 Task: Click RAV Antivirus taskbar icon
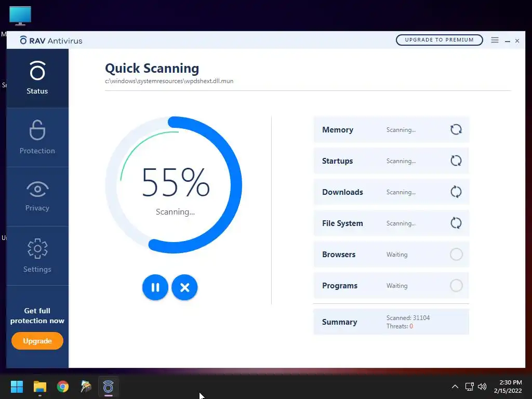108,387
